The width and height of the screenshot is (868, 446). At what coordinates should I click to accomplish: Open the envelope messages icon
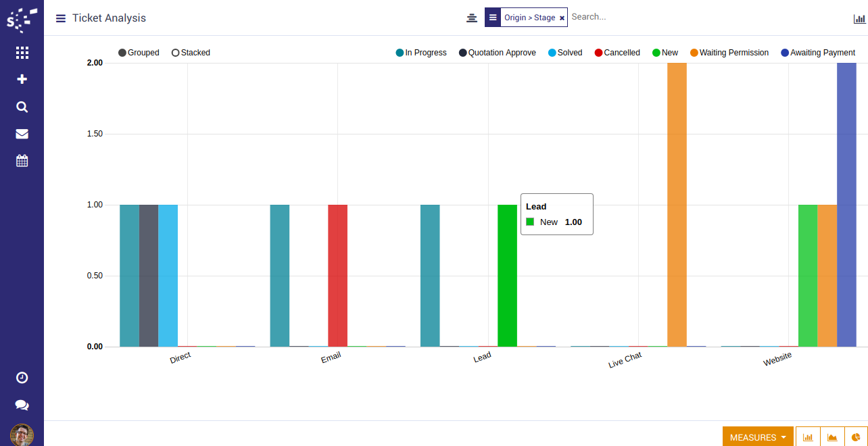22,134
